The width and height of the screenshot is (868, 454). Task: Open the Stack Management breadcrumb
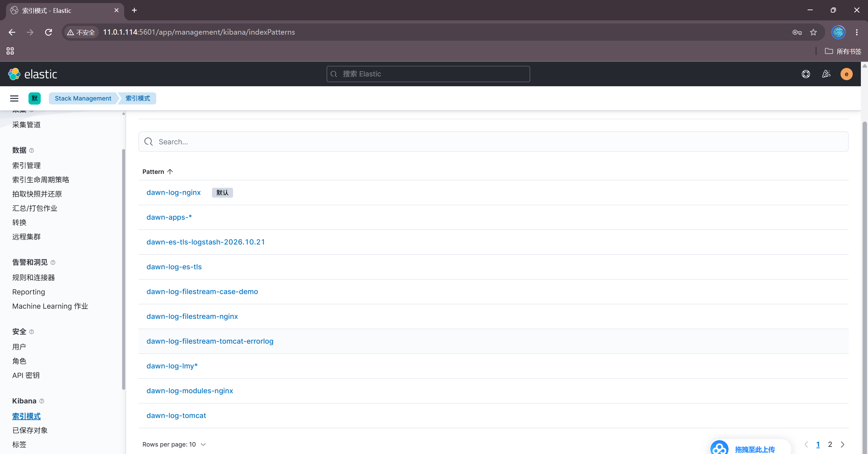[83, 98]
